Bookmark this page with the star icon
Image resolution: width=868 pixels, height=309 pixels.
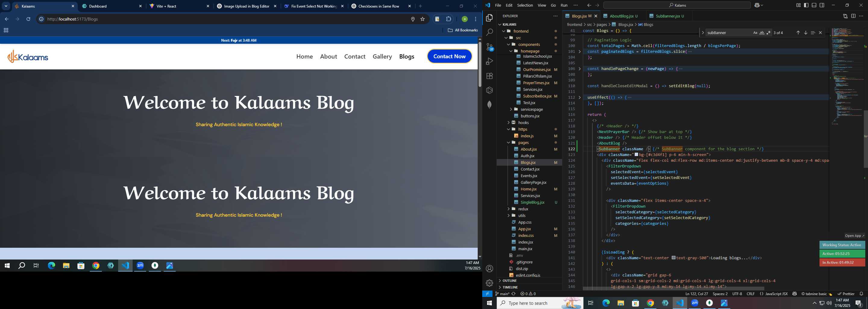coord(423,19)
